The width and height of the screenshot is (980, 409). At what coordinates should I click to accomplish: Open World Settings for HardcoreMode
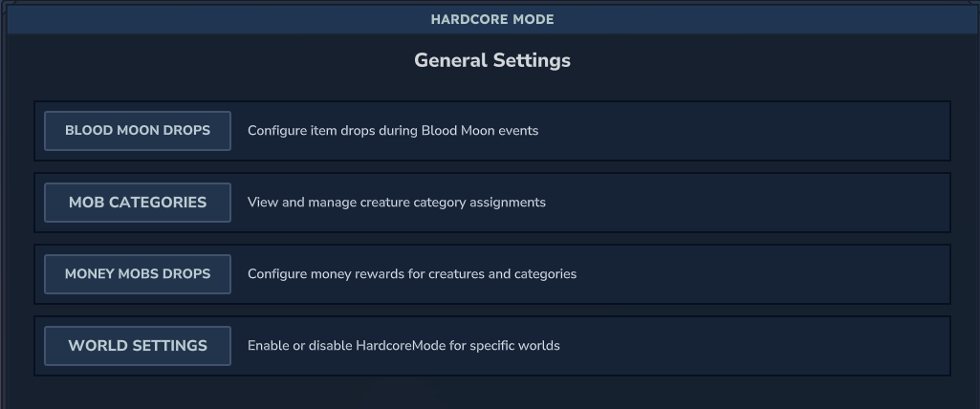coord(138,345)
